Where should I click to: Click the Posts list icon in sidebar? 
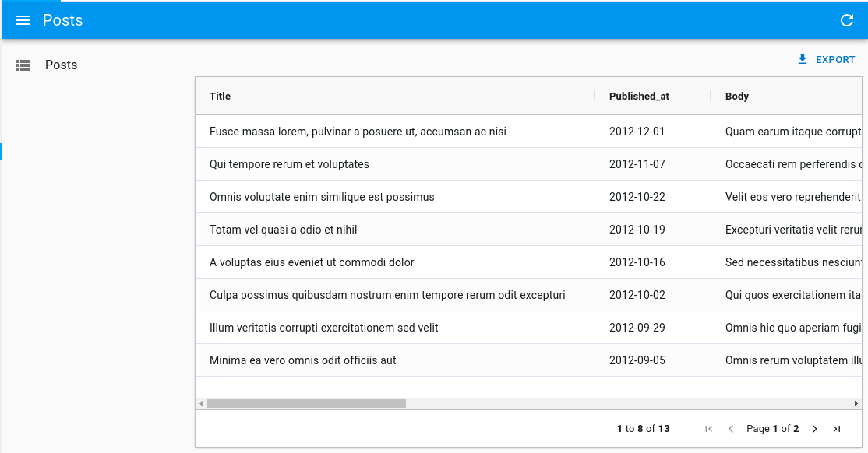pos(23,65)
